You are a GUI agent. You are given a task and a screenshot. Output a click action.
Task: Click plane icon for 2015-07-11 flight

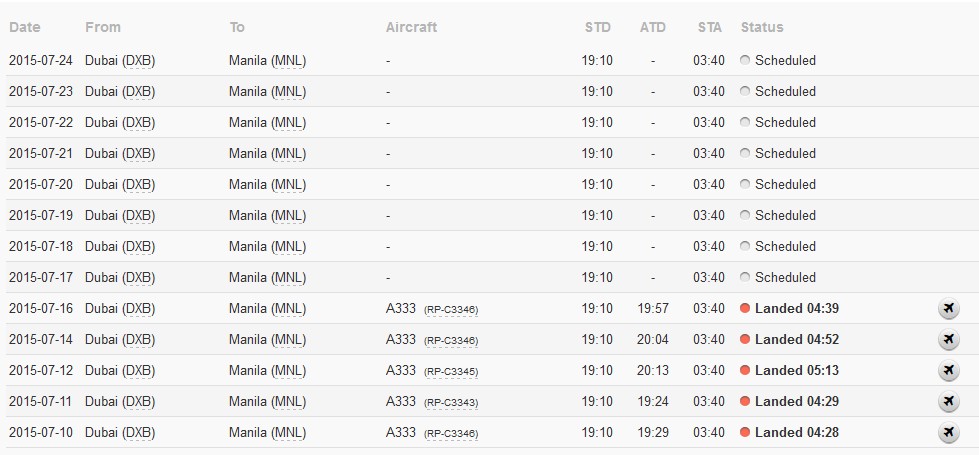click(948, 401)
